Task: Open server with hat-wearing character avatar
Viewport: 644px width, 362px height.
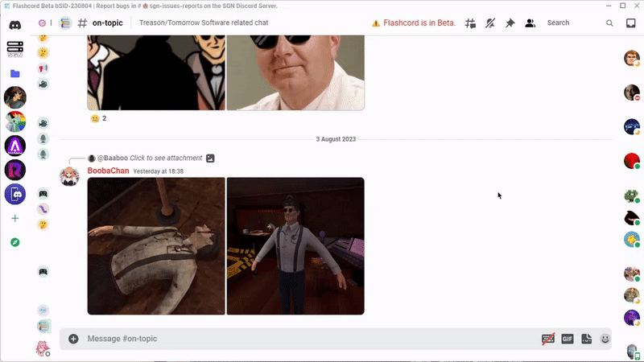Action: click(x=15, y=97)
